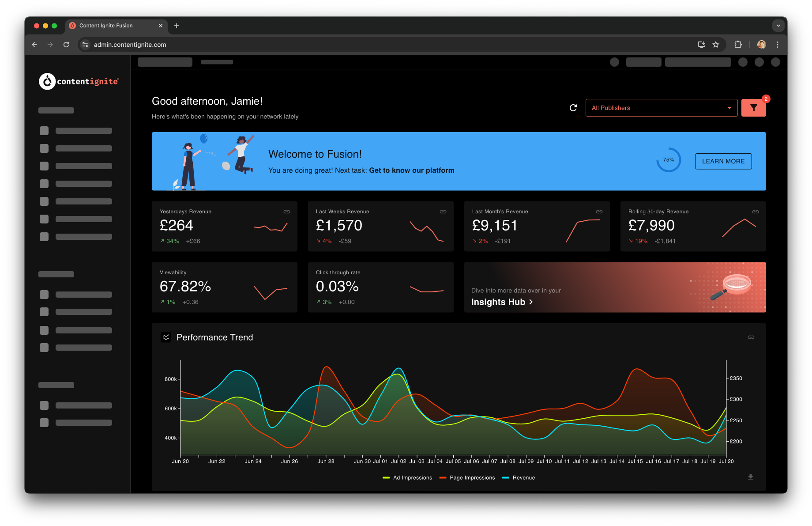Screen dimensions: 812x526
Task: Toggle Ad Impressions legend series
Action: [x=407, y=478]
